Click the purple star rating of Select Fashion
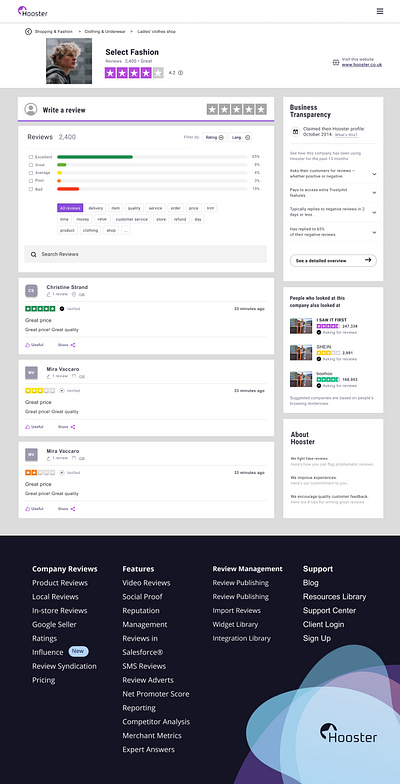400x784 pixels. coord(134,73)
